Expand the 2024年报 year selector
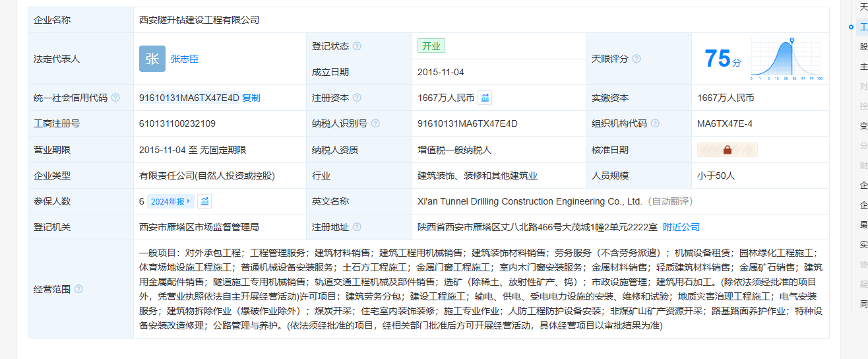 point(170,201)
